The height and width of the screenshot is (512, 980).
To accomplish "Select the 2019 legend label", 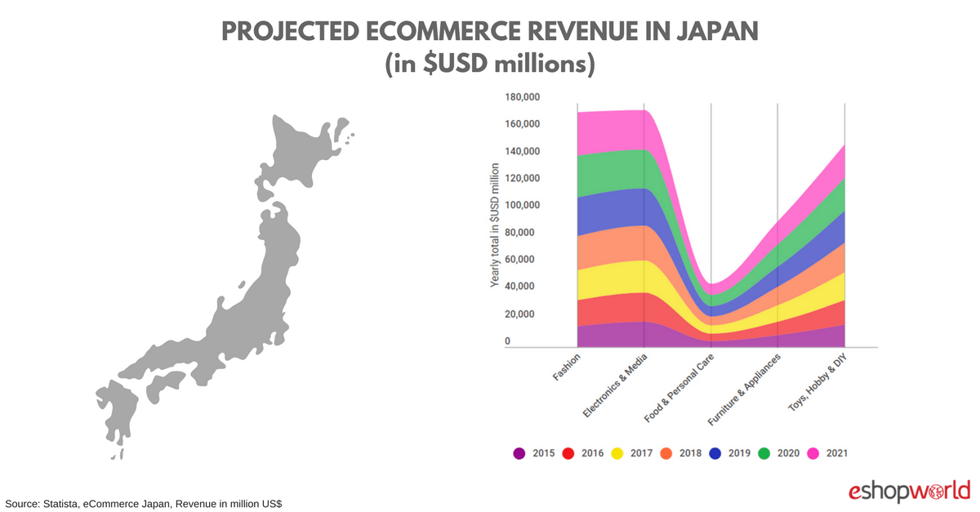I will [740, 453].
